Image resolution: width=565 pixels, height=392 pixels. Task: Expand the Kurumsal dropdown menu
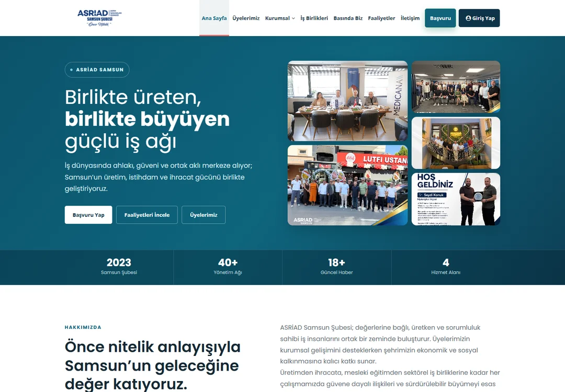[x=280, y=18]
